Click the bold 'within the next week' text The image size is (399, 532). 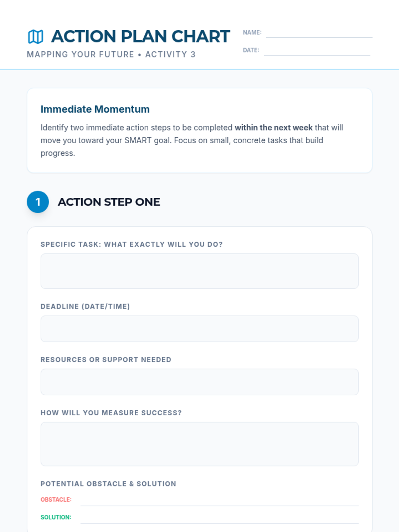point(273,128)
